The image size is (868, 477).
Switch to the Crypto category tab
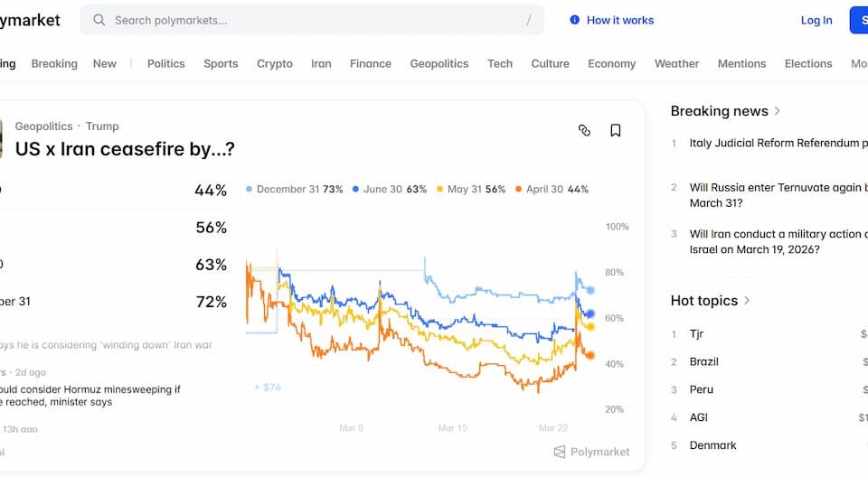click(x=275, y=63)
